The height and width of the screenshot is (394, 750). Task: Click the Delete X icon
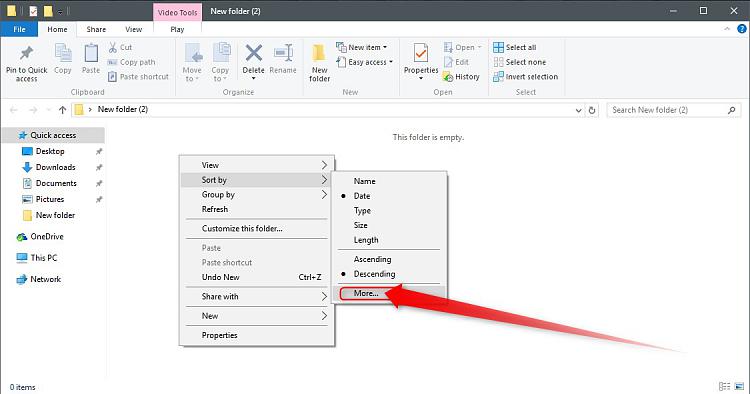pyautogui.click(x=254, y=53)
